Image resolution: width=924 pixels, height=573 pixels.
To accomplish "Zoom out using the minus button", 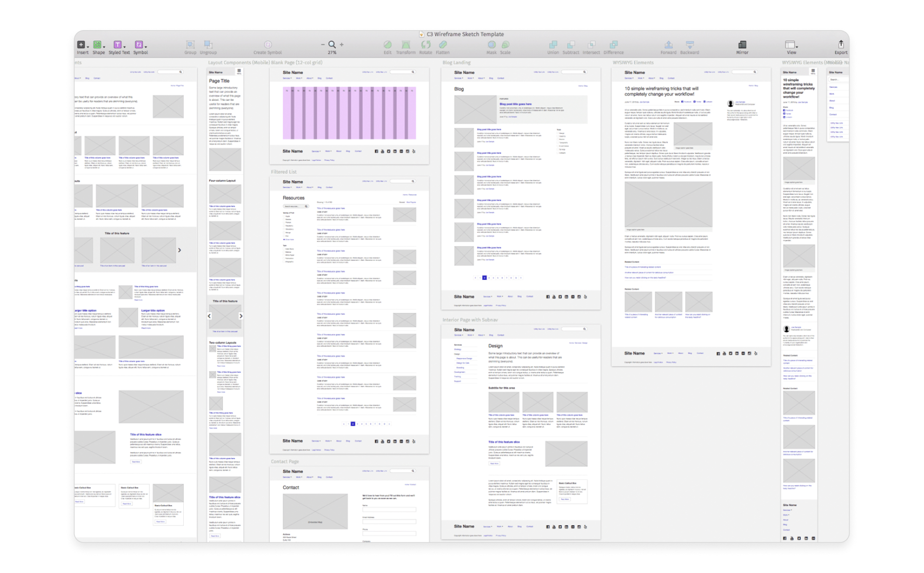I will click(322, 45).
